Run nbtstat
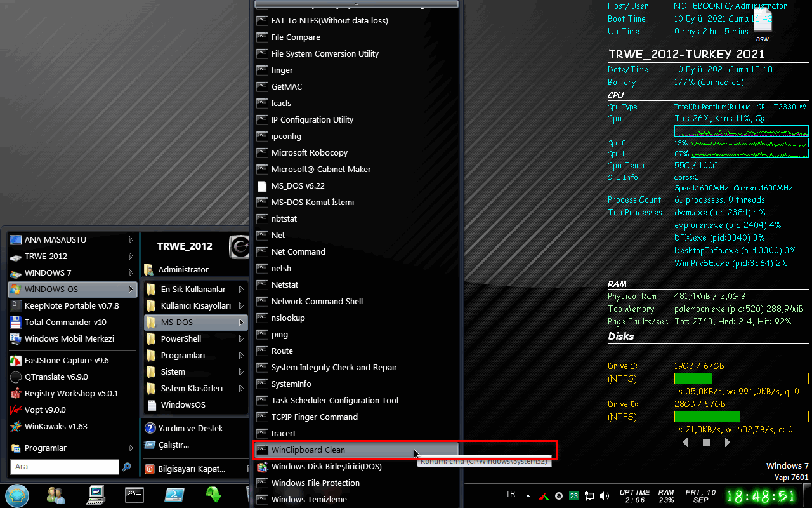 coord(356,218)
